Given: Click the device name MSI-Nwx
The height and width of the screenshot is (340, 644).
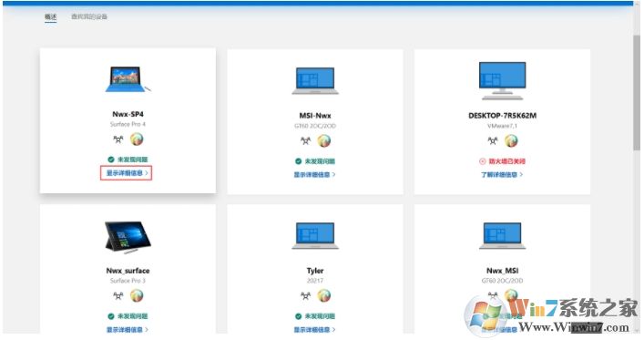Looking at the screenshot, I should (x=315, y=116).
